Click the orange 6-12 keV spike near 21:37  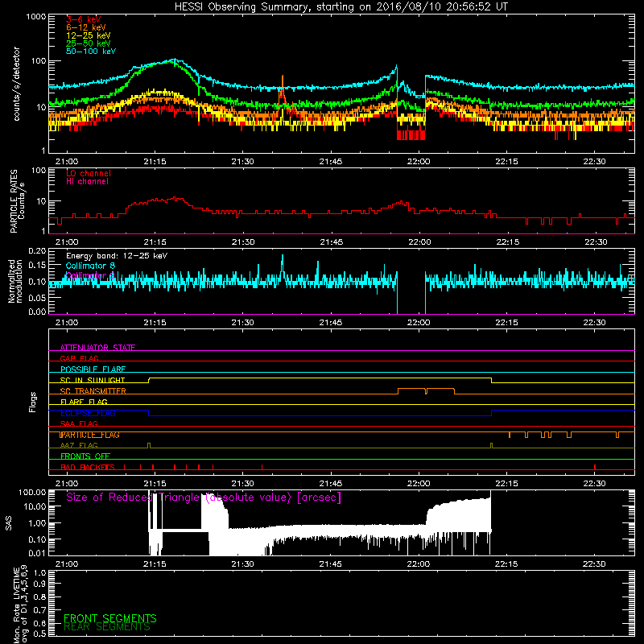click(x=283, y=89)
